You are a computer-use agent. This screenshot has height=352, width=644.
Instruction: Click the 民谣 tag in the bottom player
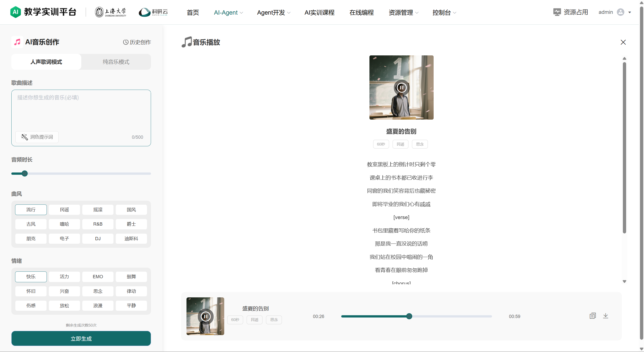(x=254, y=320)
